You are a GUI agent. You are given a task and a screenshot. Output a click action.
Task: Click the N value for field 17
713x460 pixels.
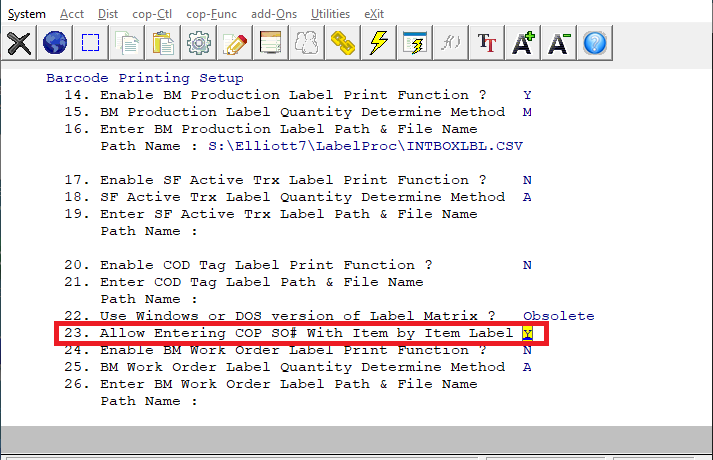(x=527, y=180)
